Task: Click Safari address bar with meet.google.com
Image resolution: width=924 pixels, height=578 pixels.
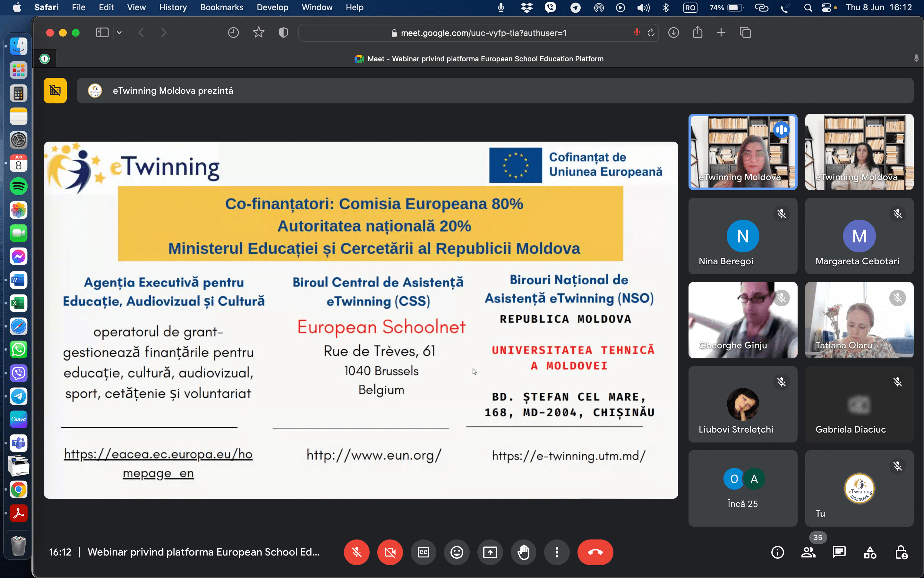Action: [478, 33]
